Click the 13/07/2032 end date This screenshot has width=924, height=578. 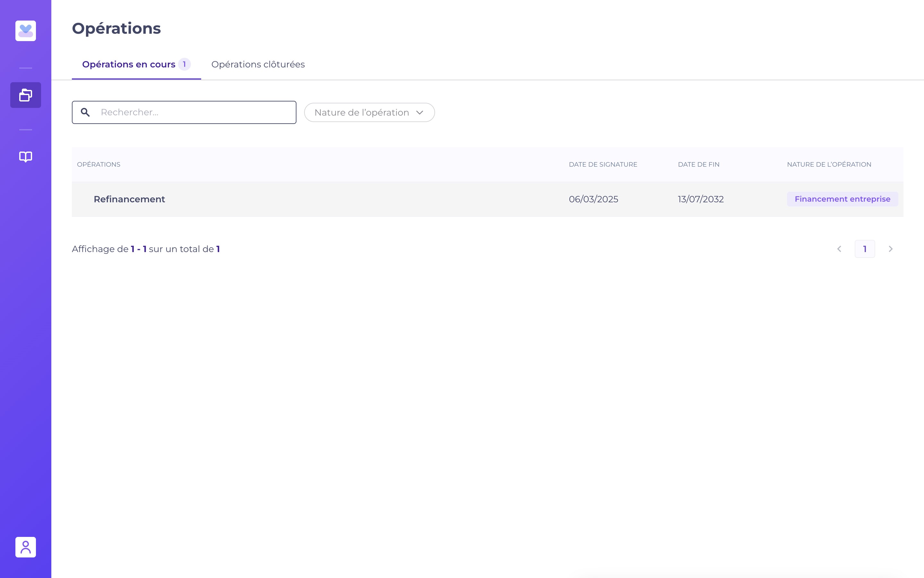pos(701,199)
